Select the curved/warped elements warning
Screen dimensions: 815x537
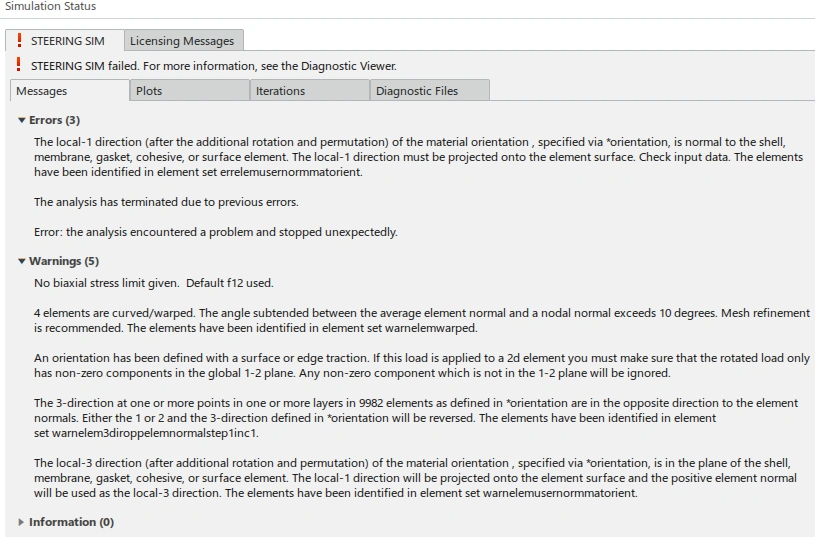pyautogui.click(x=420, y=320)
